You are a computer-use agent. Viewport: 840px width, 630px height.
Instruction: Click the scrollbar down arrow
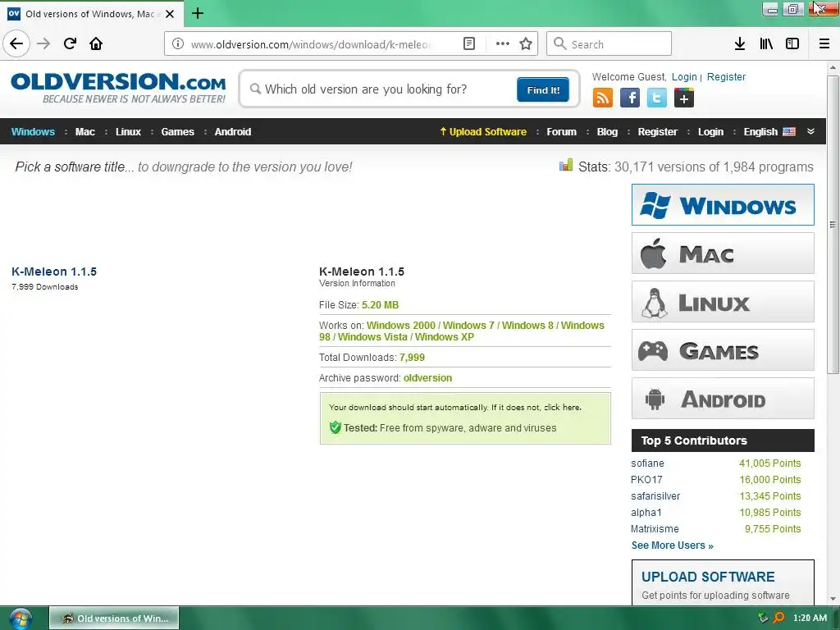[x=833, y=599]
